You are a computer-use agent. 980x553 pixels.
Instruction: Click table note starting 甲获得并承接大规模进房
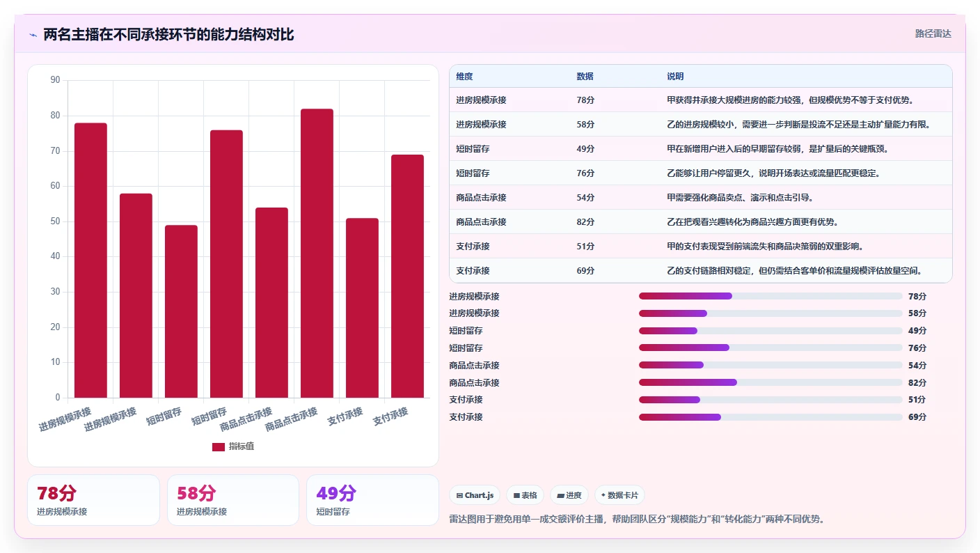point(790,100)
